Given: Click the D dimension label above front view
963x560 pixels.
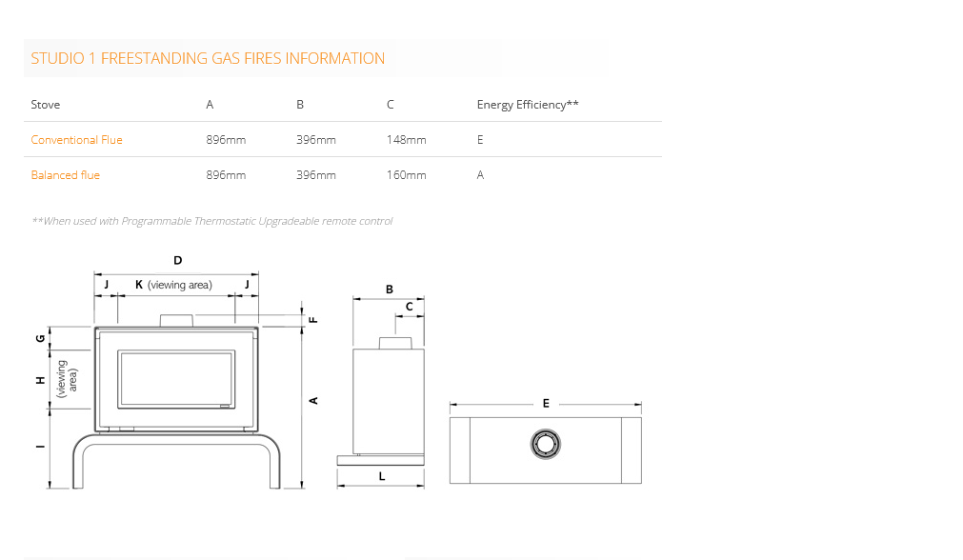Looking at the screenshot, I should pos(177,260).
